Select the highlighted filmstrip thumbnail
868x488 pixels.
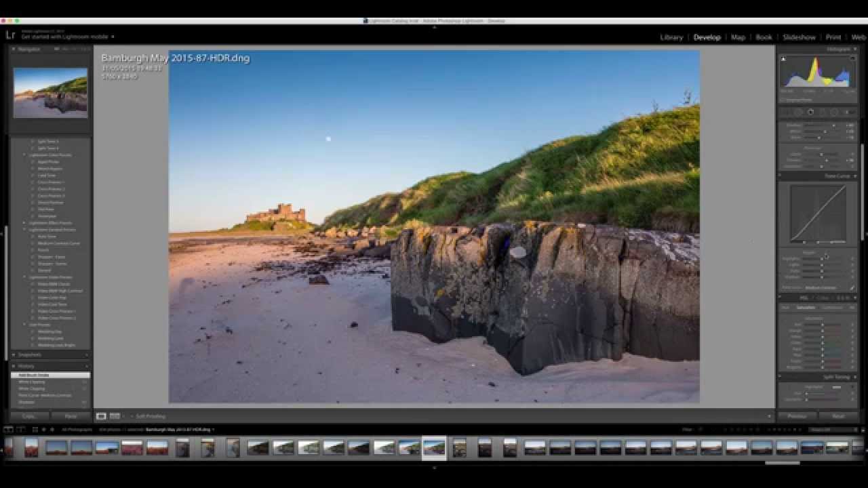click(434, 447)
